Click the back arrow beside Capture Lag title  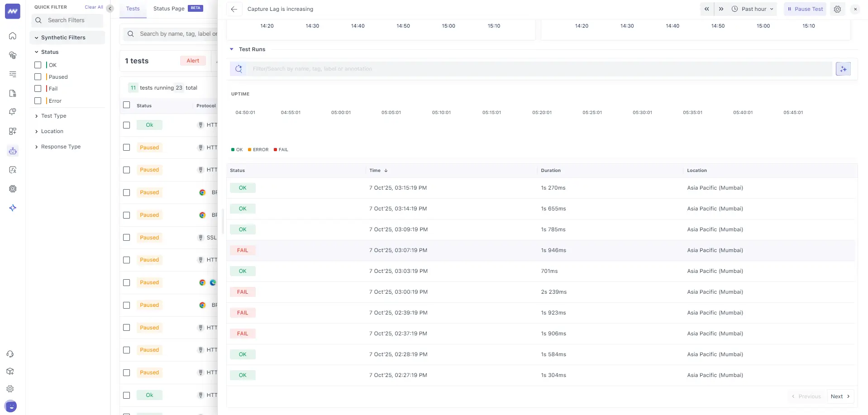coord(234,9)
